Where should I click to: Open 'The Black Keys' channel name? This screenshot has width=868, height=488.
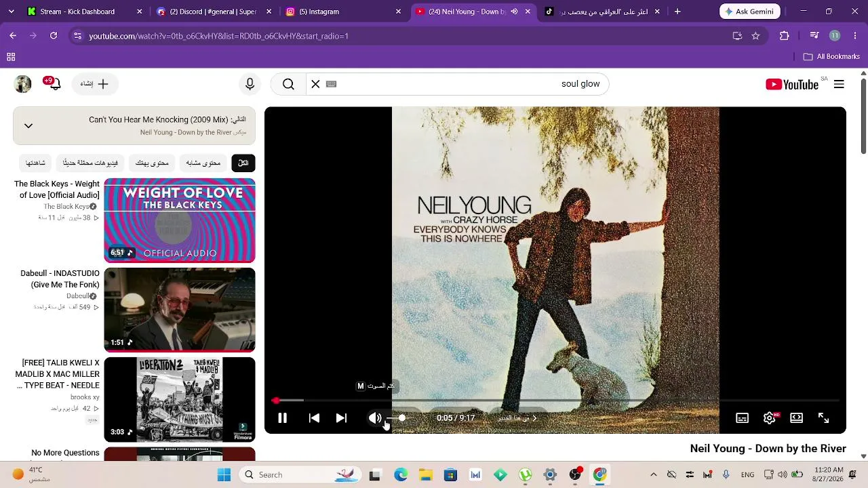66,207
